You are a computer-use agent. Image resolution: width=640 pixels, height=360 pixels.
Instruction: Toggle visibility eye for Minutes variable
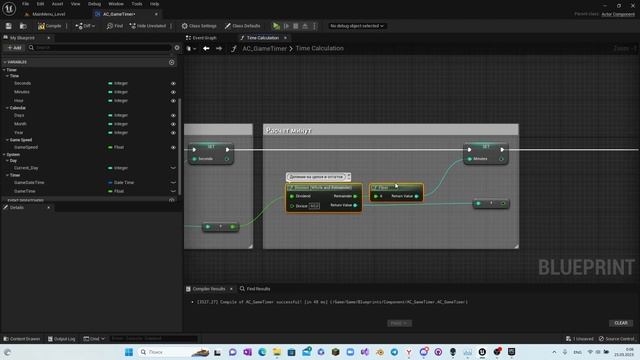(x=173, y=92)
